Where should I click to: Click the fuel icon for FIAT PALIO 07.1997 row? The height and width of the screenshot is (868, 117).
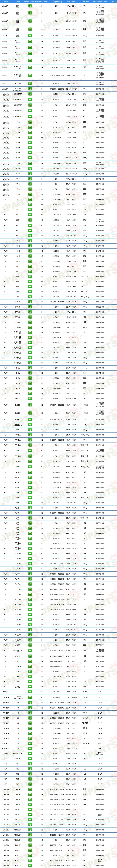click(30, 405)
